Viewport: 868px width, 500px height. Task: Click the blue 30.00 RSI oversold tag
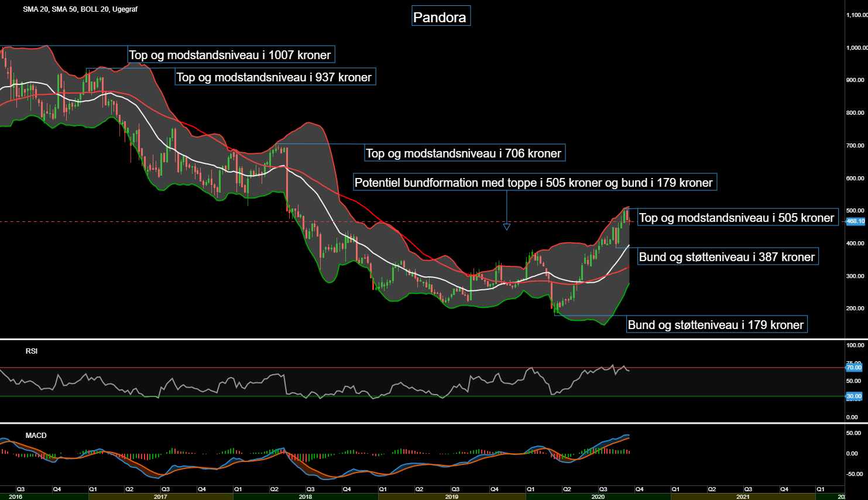tap(854, 396)
